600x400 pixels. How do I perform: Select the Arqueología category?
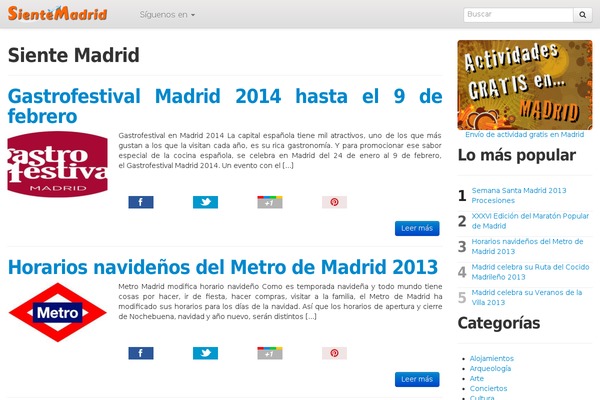[490, 368]
